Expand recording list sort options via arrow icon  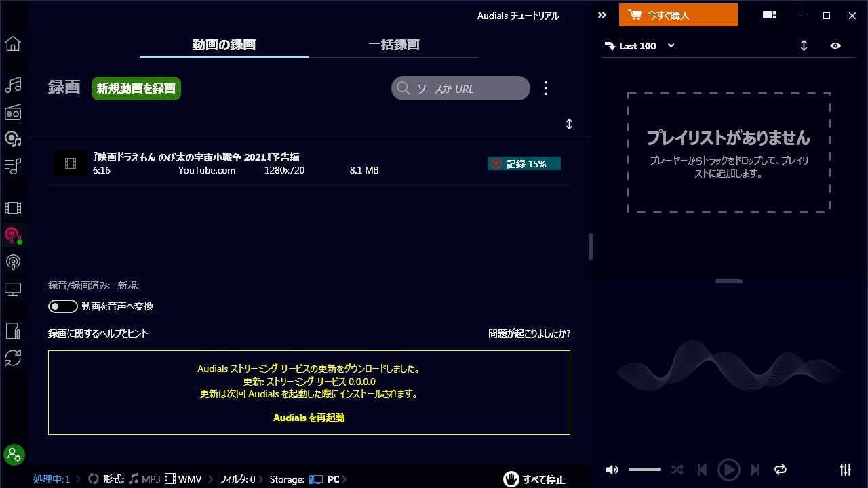pos(569,124)
